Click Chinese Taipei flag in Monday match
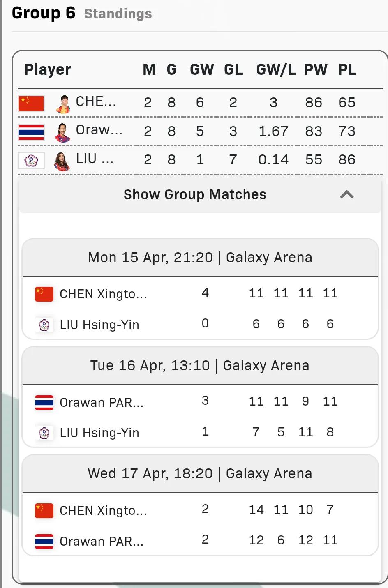388x588 pixels. pos(44,325)
